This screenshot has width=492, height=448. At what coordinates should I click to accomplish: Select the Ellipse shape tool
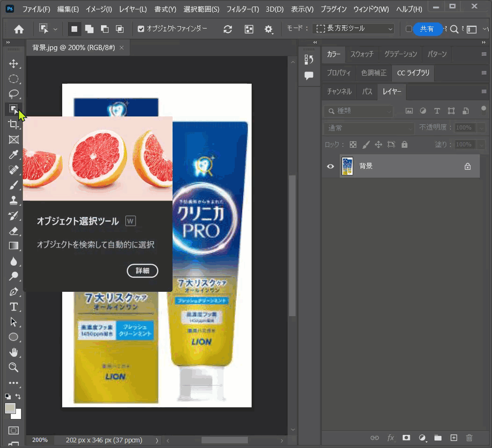pos(14,337)
